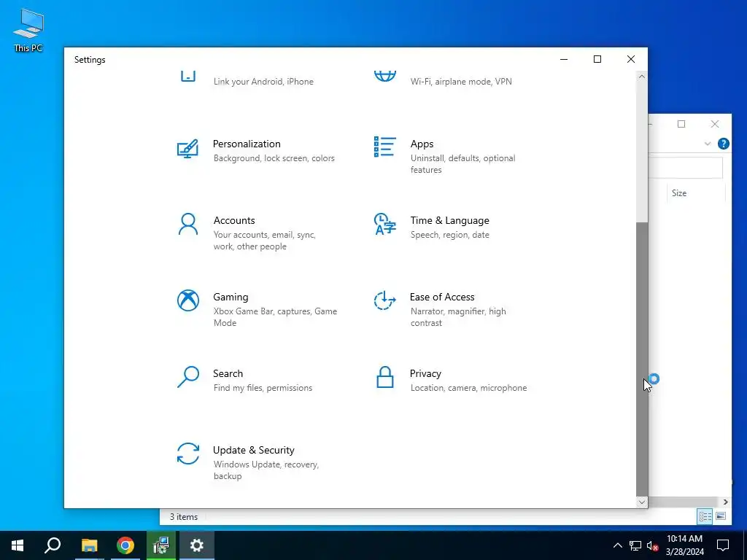This screenshot has height=560, width=747.
Task: Click "Windows Update, recovery, backup" text
Action: [x=266, y=470]
